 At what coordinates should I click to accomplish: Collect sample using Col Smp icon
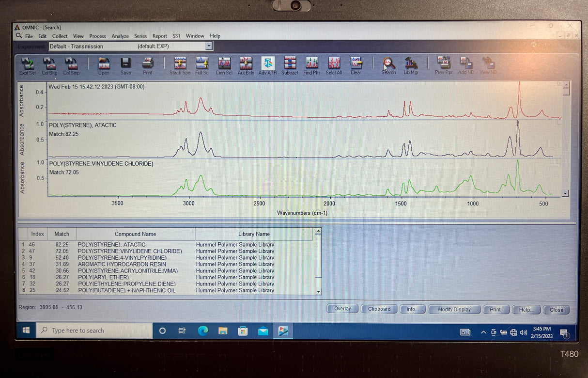pyautogui.click(x=71, y=65)
